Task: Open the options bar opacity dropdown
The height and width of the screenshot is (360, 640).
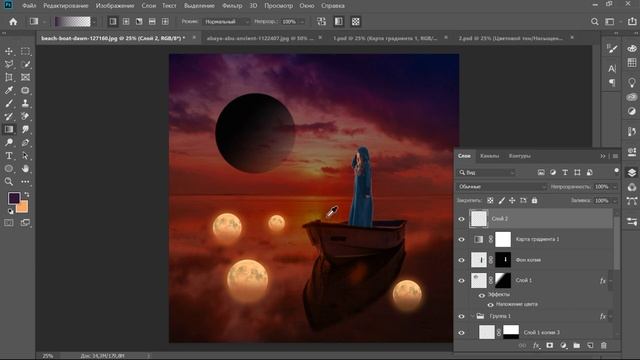Action: [302, 22]
